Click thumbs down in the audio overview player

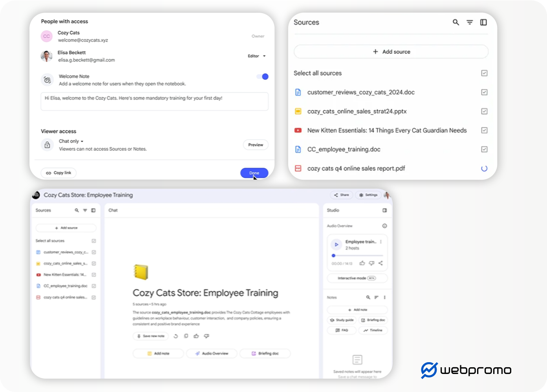(x=371, y=263)
